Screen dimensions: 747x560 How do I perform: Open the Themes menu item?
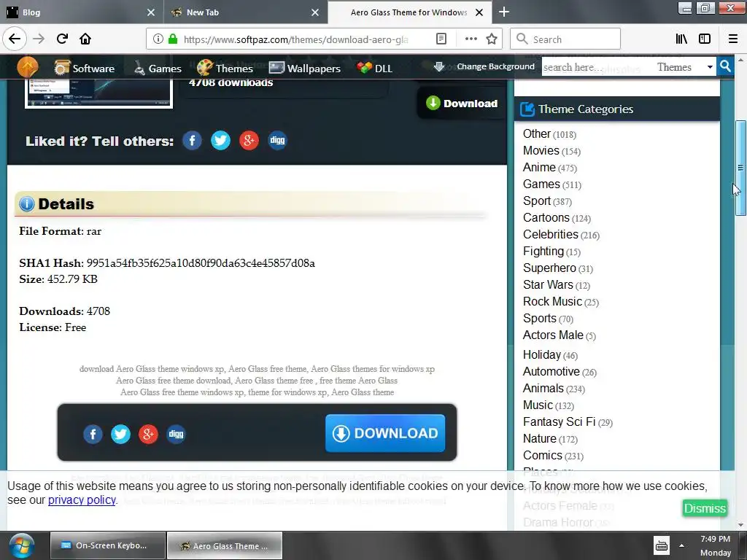(225, 68)
